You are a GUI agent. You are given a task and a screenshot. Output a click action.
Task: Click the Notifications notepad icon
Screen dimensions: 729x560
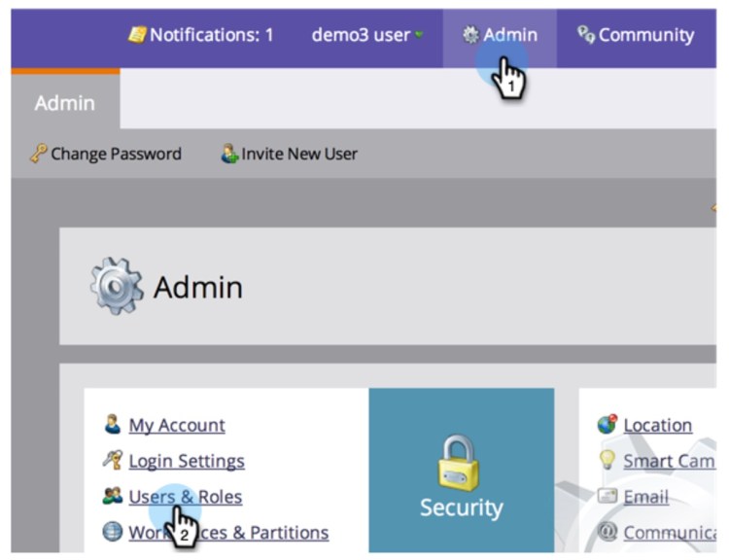[x=137, y=35]
